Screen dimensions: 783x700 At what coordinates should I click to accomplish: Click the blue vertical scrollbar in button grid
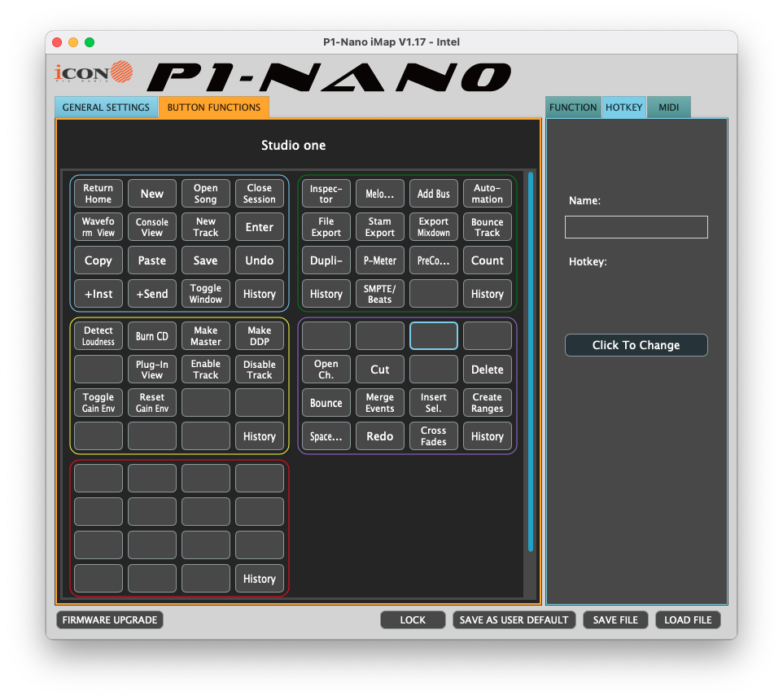pyautogui.click(x=531, y=362)
